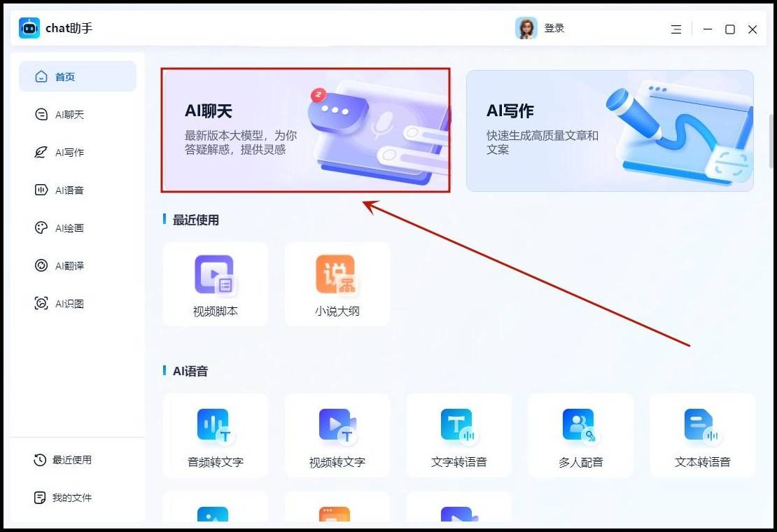The height and width of the screenshot is (532, 777).
Task: Launch the 视频转文字 tool
Action: click(337, 426)
